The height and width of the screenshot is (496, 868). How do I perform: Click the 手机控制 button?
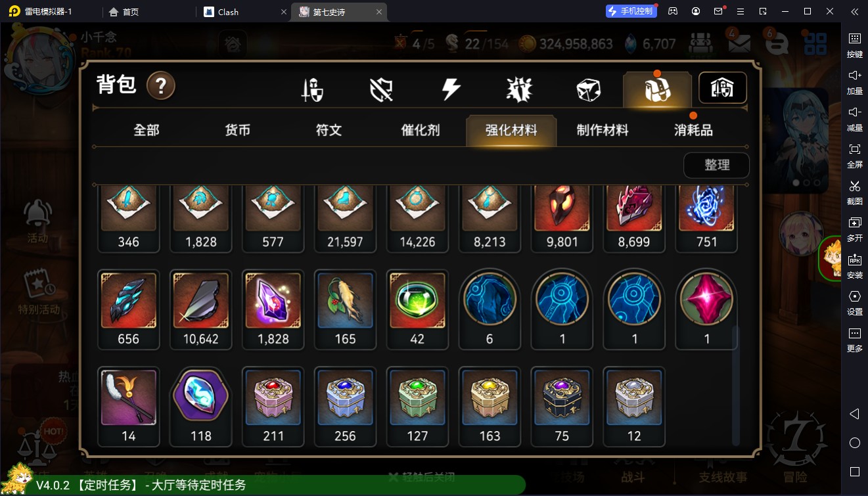(x=631, y=11)
